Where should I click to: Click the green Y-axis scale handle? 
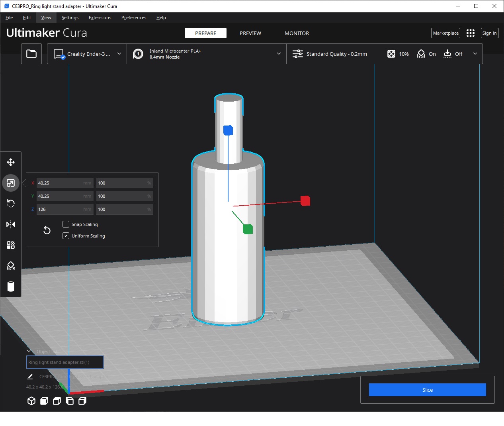(x=248, y=229)
